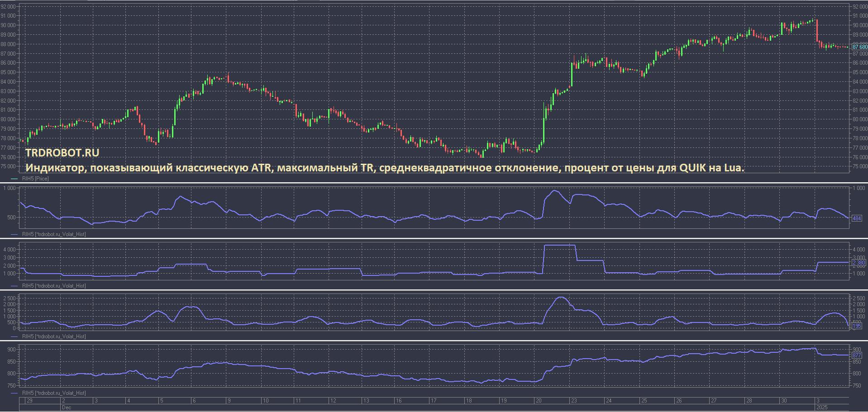Image resolution: width=868 pixels, height=412 pixels.
Task: Click the 2 380 value tag on right axis
Action: 858,263
